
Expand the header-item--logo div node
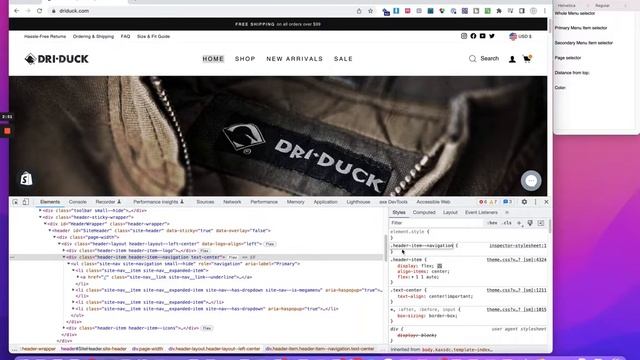[x=64, y=250]
